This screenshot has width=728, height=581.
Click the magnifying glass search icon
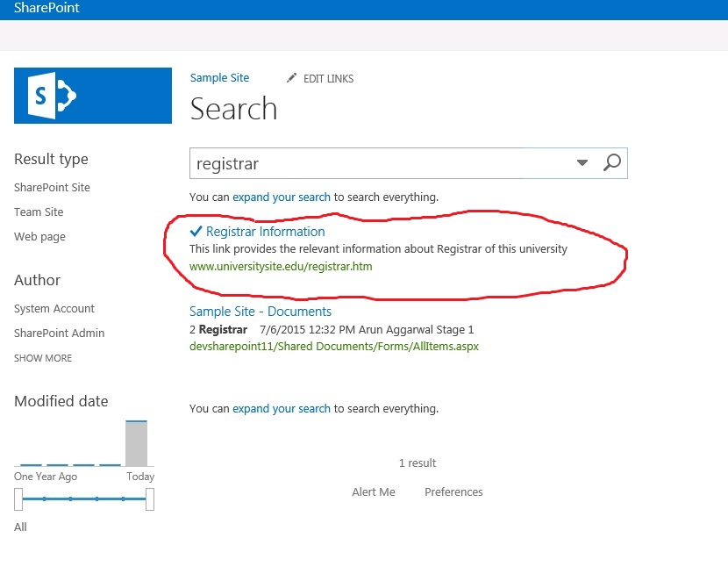612,162
